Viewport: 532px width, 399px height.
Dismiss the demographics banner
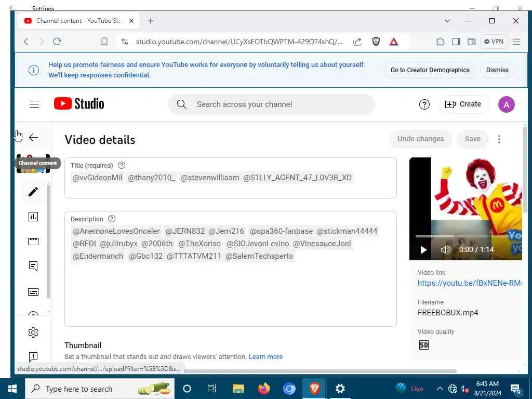(497, 70)
